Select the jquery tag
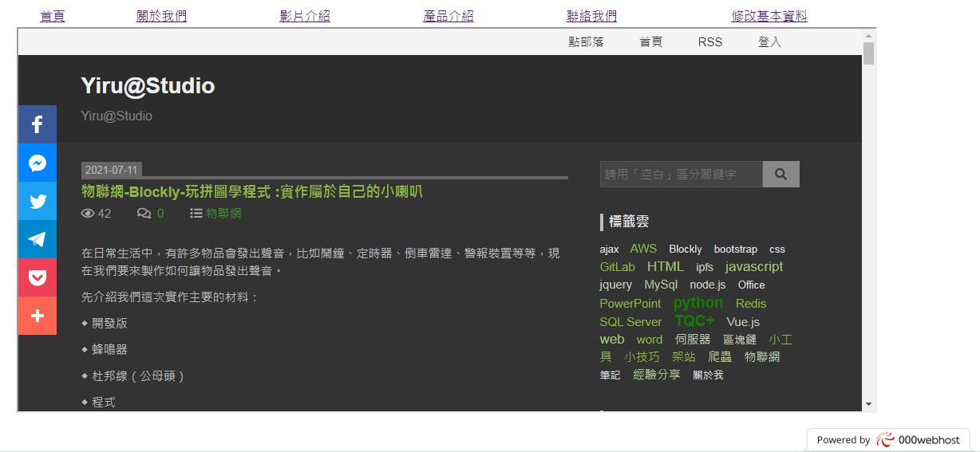 click(616, 285)
